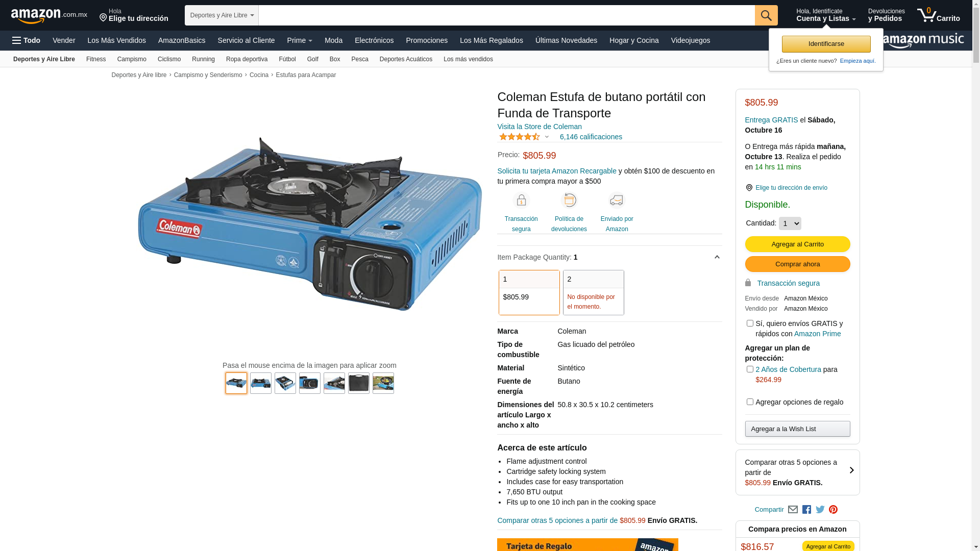Check the 2 Años de Cobertura option

(750, 369)
